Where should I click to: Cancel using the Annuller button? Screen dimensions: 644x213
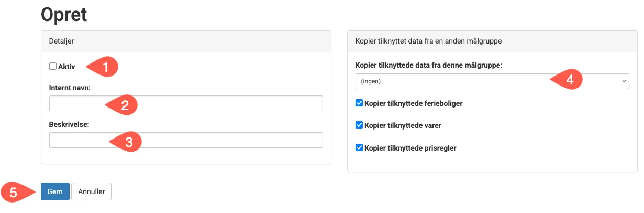[92, 191]
